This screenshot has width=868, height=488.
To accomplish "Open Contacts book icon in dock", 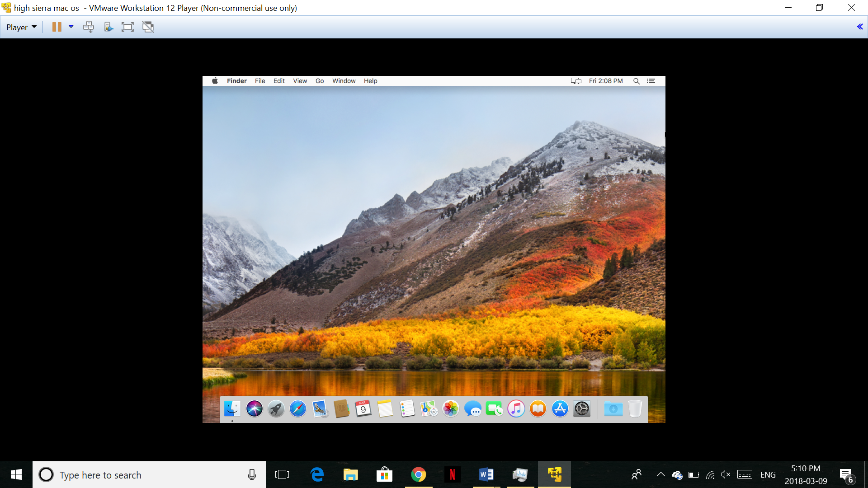I will pos(342,409).
